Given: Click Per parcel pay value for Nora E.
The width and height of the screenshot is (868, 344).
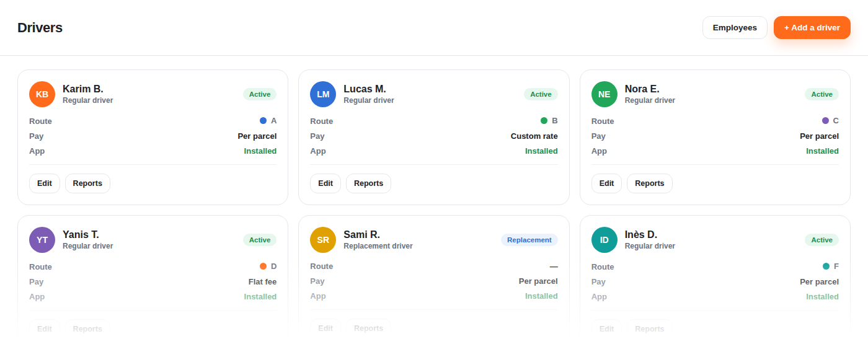Looking at the screenshot, I should [819, 136].
